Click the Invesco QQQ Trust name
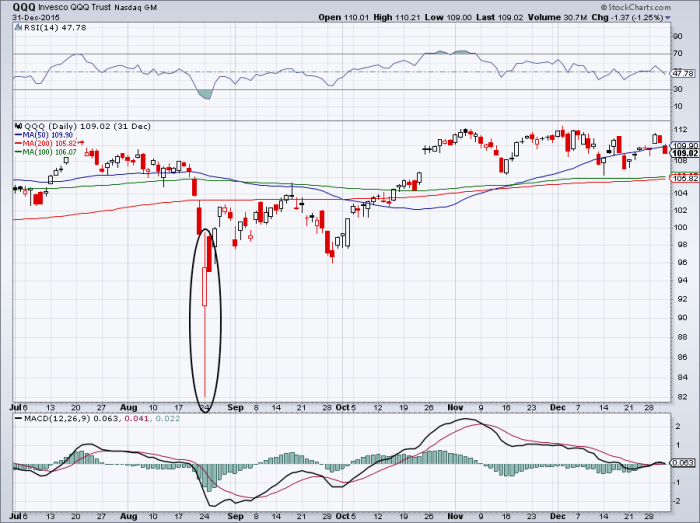Image resolution: width=700 pixels, height=523 pixels. point(75,8)
